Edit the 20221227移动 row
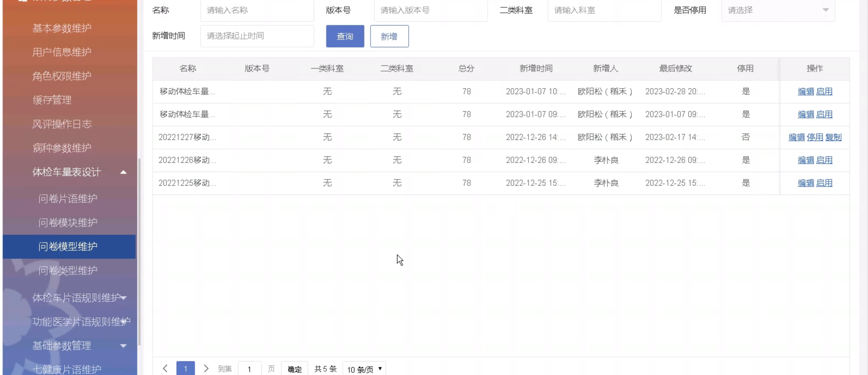The image size is (868, 375). pyautogui.click(x=797, y=137)
